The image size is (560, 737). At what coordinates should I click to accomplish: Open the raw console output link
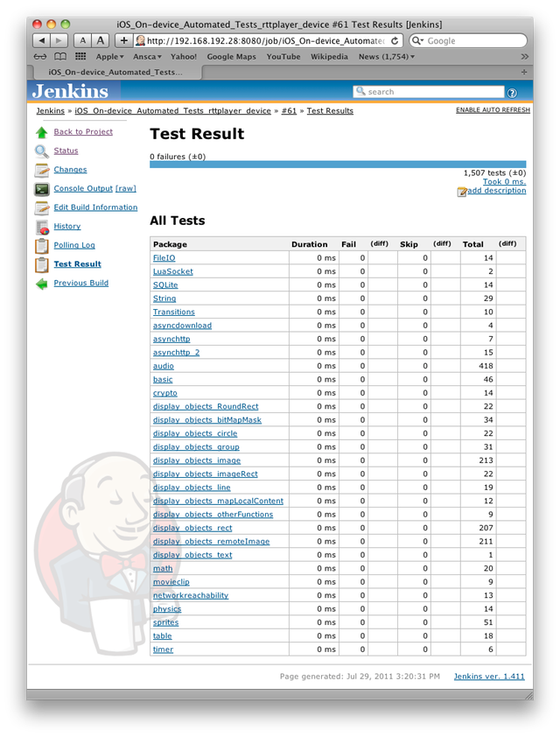[126, 188]
